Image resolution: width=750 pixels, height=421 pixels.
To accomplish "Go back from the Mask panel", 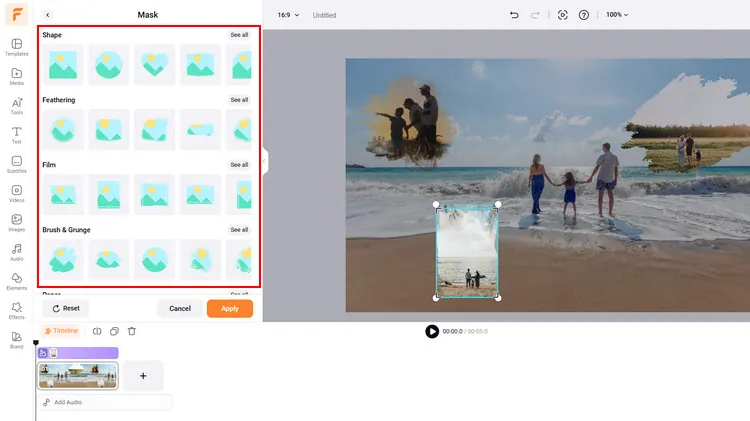I will click(x=48, y=15).
